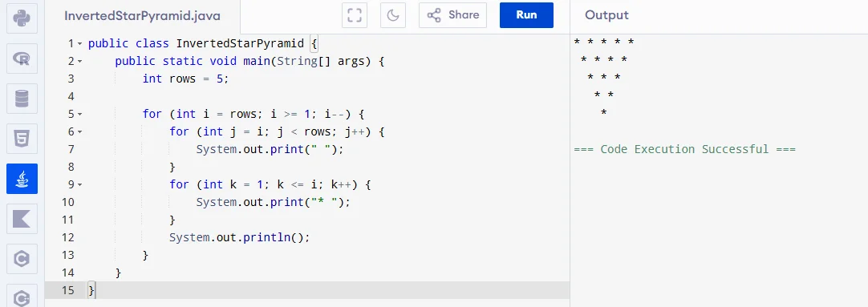
Task: Open the HTML5 editor icon
Action: 22,139
